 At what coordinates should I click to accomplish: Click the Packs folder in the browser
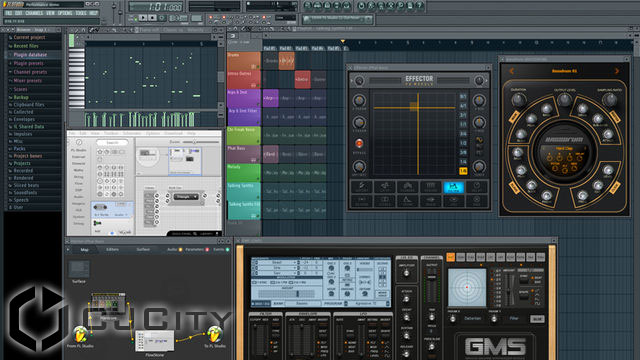[19, 149]
